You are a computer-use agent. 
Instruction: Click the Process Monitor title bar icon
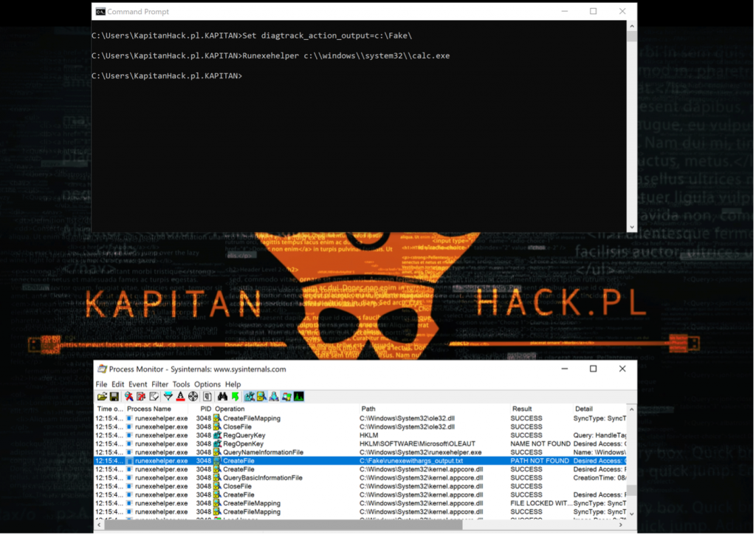pos(102,369)
